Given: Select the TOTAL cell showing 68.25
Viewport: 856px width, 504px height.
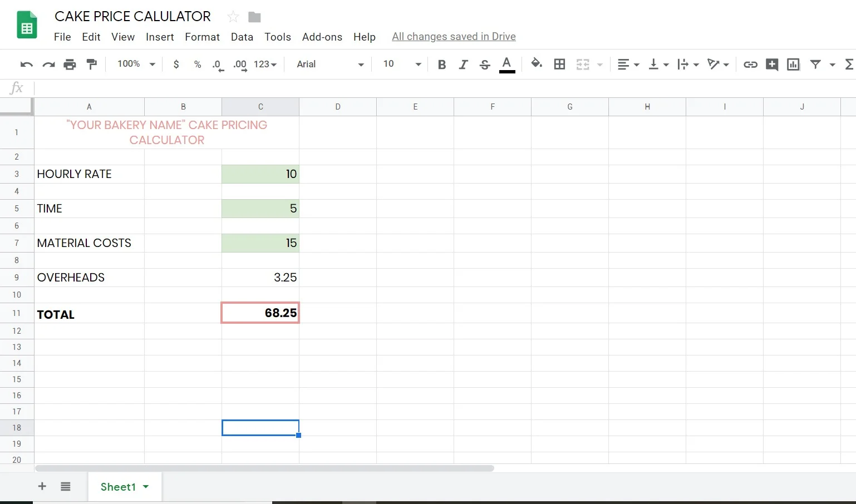Looking at the screenshot, I should [260, 313].
